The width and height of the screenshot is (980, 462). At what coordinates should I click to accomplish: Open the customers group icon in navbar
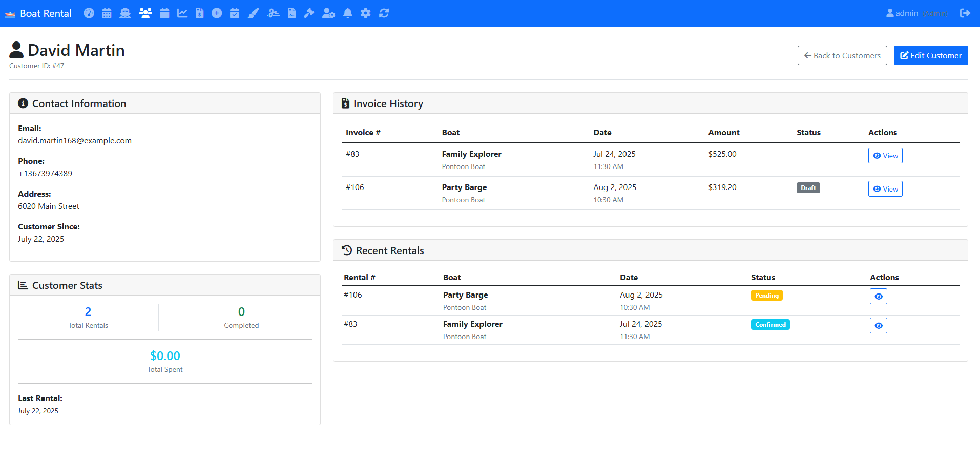coord(145,13)
